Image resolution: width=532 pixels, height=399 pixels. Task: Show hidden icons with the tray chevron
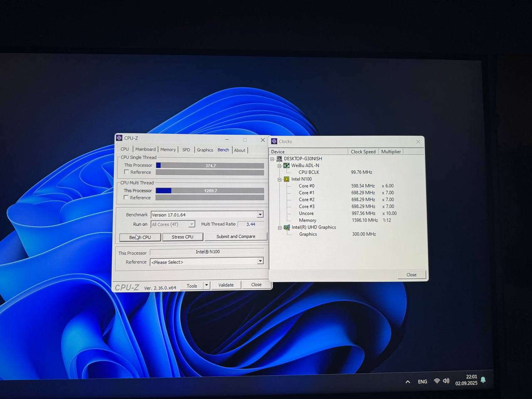(408, 382)
